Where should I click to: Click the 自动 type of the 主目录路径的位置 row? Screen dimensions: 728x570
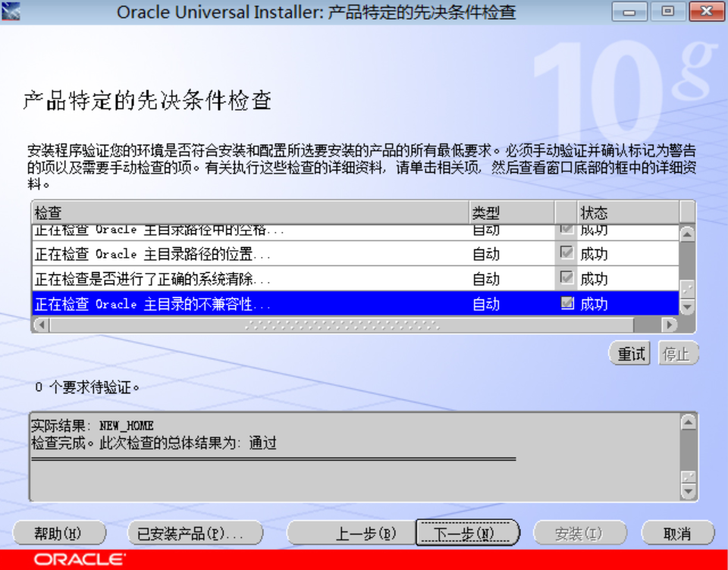[486, 254]
